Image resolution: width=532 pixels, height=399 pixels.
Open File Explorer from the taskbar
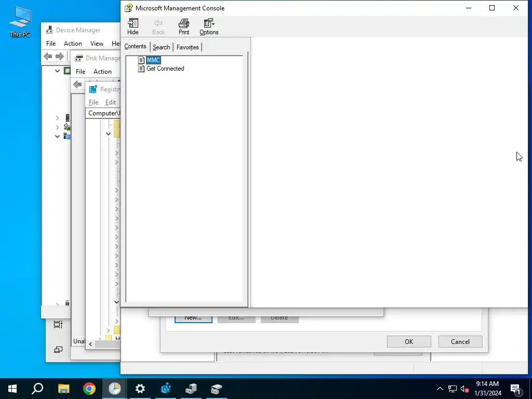(63, 389)
